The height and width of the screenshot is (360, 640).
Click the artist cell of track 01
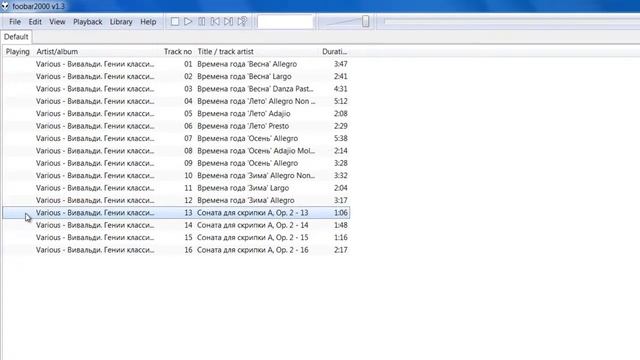[95, 64]
